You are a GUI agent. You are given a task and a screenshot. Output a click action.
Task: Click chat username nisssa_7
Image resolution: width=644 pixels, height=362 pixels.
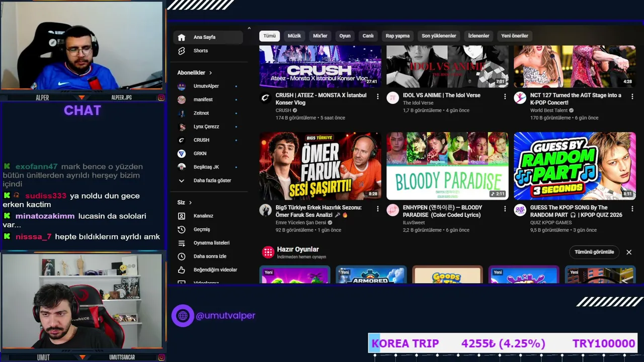point(33,237)
